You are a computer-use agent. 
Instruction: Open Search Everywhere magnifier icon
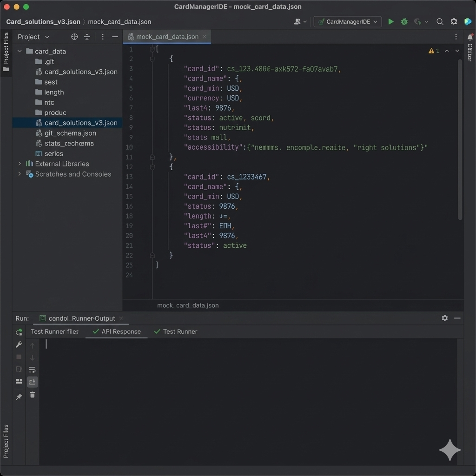[x=440, y=21]
